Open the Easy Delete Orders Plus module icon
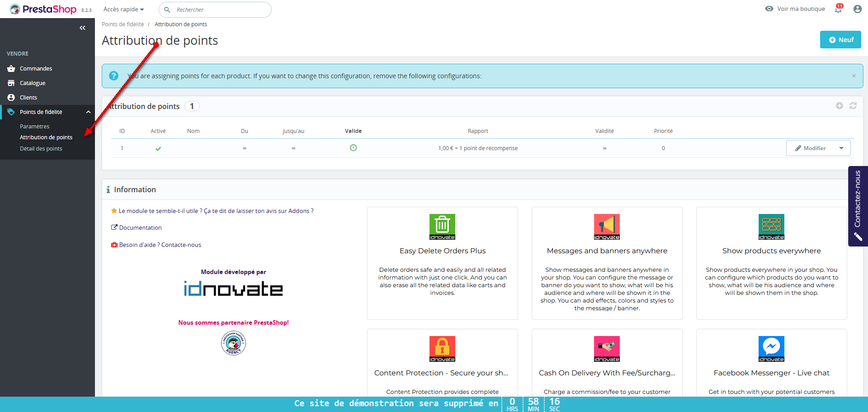 click(x=442, y=227)
